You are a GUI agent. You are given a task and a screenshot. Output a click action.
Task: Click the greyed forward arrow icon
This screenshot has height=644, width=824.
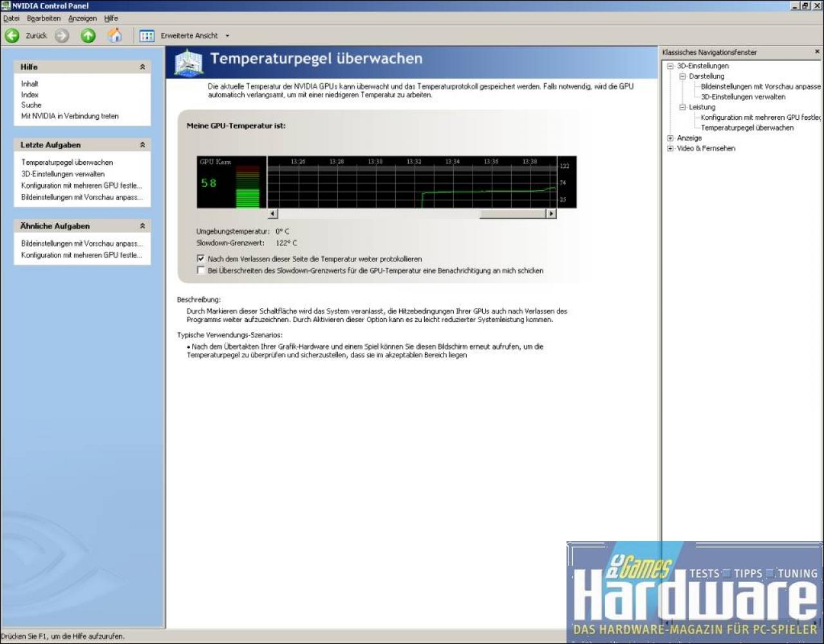click(62, 35)
